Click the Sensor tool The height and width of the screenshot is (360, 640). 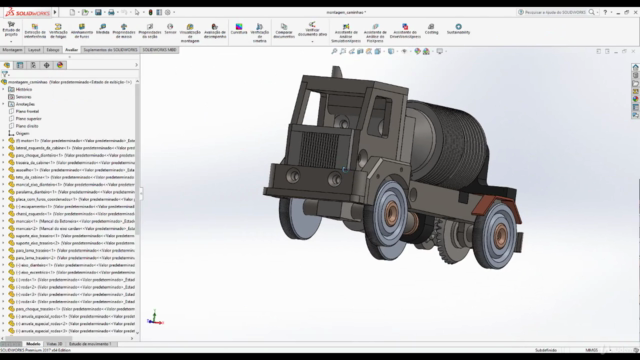[170, 29]
